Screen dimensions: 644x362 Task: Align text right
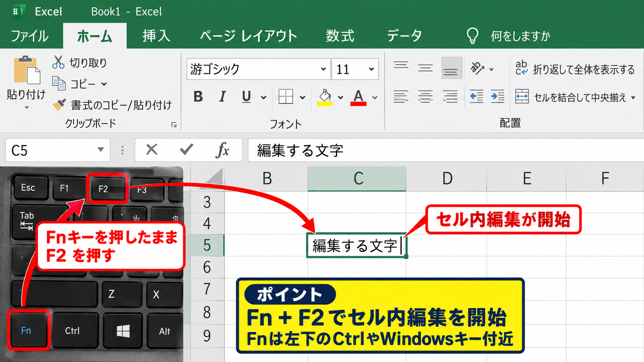(450, 97)
